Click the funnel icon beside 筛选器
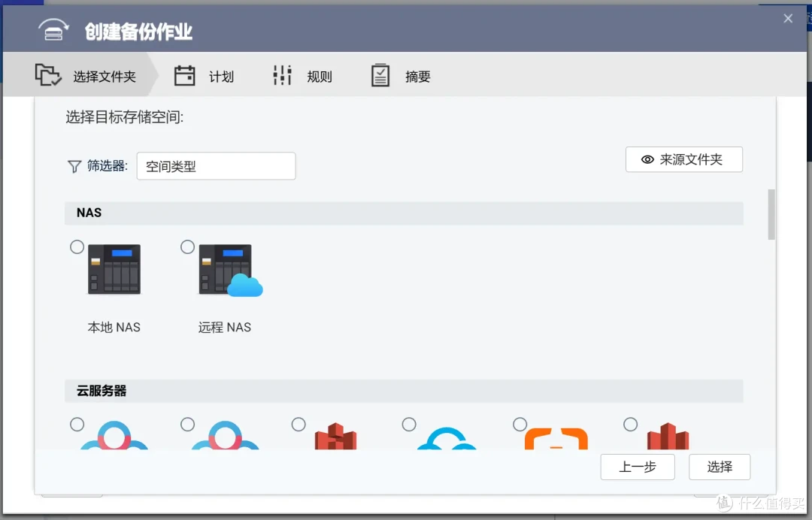 click(x=74, y=167)
